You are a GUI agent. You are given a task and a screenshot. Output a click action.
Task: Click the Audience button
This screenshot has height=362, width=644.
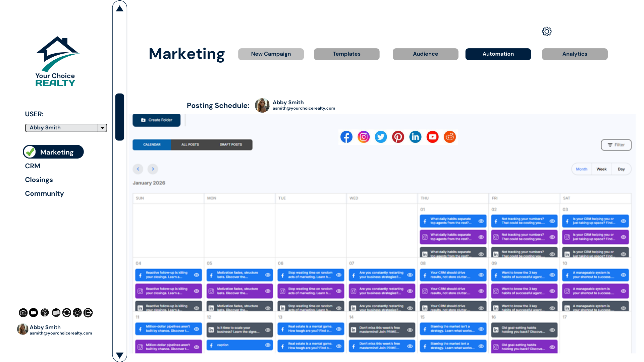[x=426, y=54]
